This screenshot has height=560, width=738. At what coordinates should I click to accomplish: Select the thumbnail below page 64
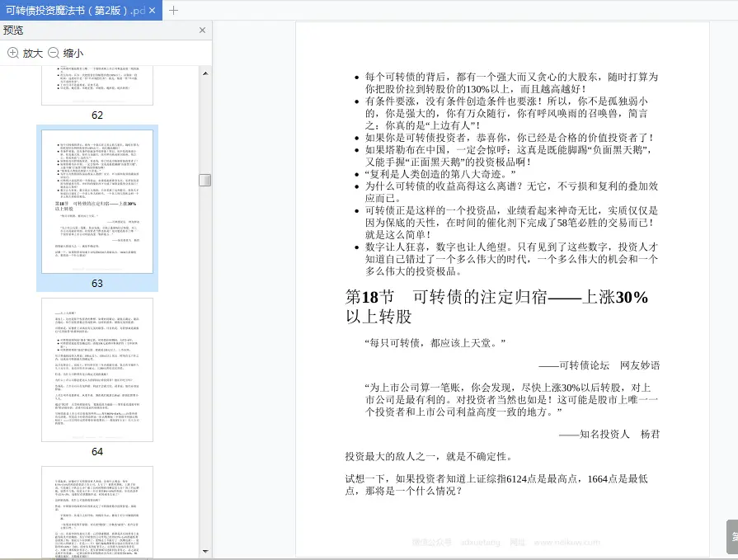[x=97, y=512]
